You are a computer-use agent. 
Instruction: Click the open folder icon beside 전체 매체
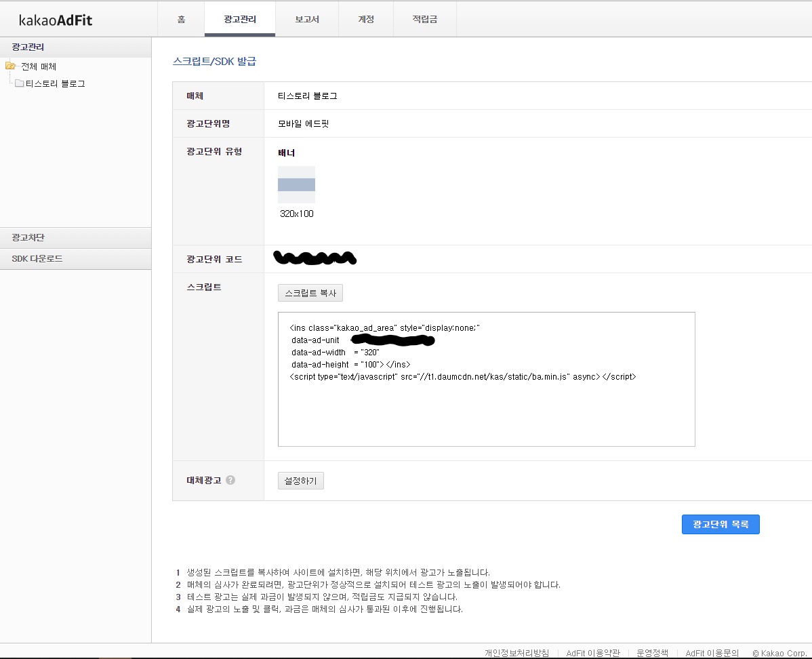10,66
